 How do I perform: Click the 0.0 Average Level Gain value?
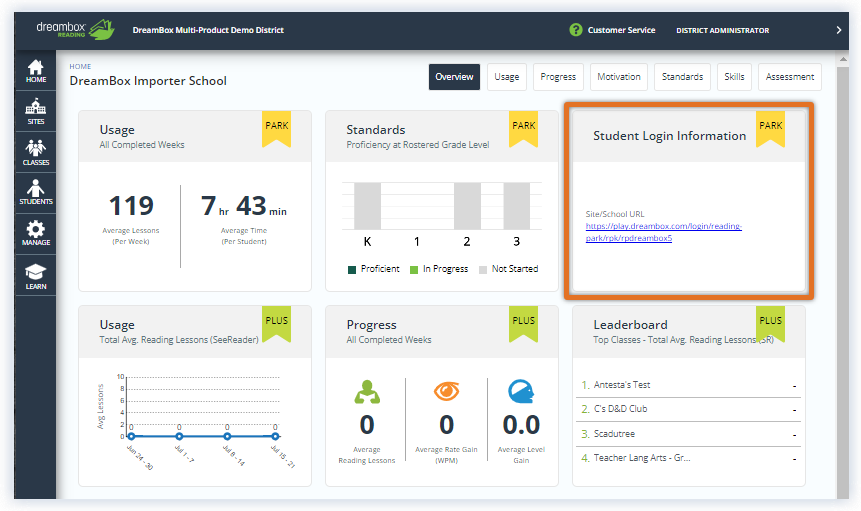click(521, 425)
